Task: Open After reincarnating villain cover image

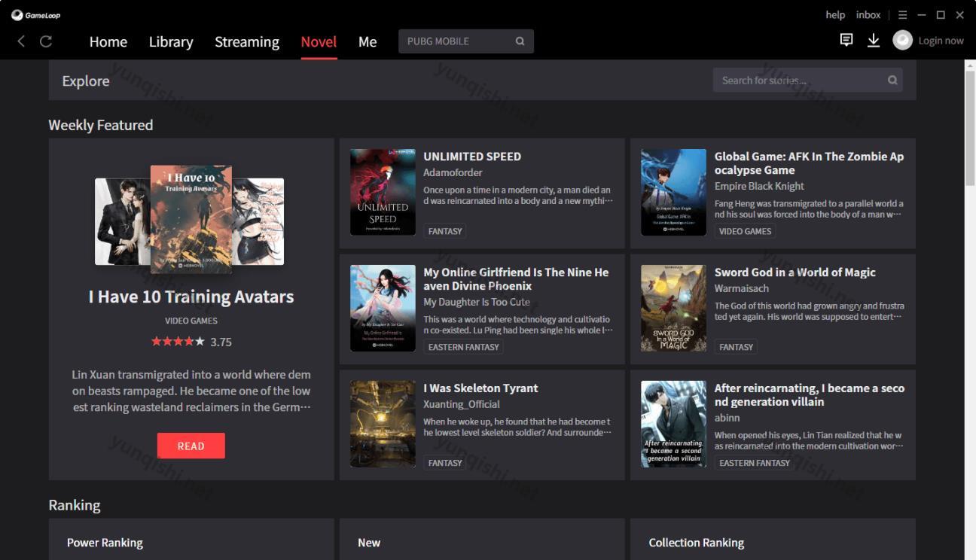Action: pos(673,424)
